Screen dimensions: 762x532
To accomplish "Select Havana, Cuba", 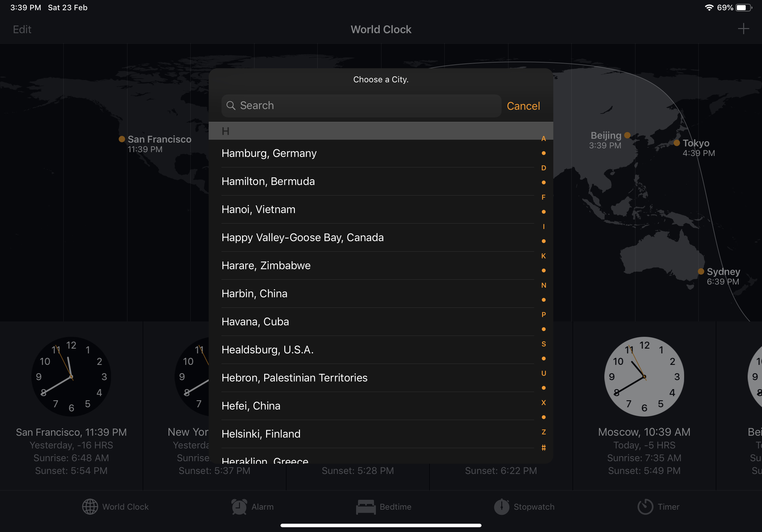I will (x=378, y=321).
